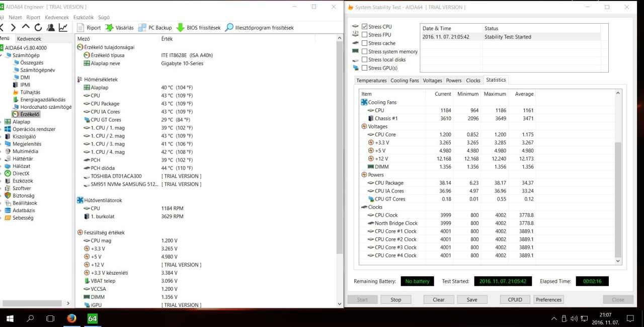The height and width of the screenshot is (327, 644).
Task: Open Kedvencek menu in menu bar
Action: pos(57,17)
